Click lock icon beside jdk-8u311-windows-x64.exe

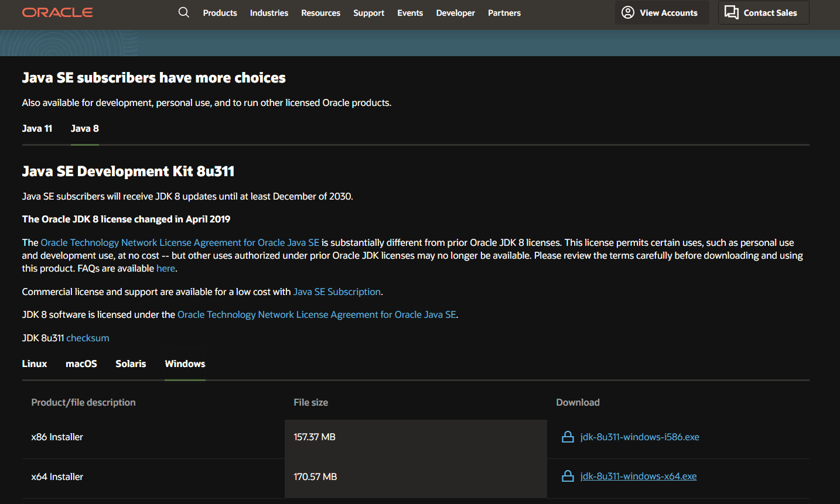tap(568, 476)
